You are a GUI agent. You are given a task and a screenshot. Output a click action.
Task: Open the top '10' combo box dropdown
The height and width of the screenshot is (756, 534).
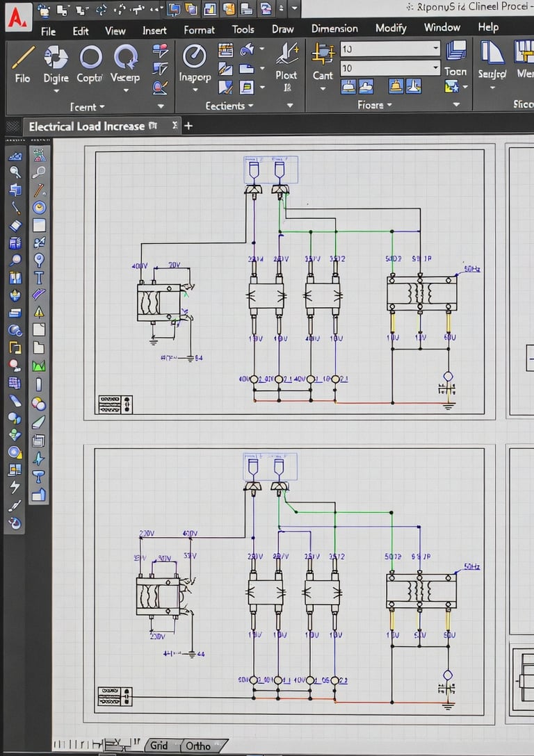435,49
